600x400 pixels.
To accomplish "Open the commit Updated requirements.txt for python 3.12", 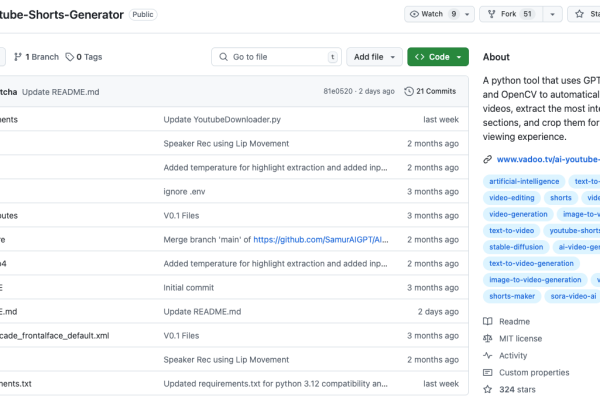I will [276, 384].
